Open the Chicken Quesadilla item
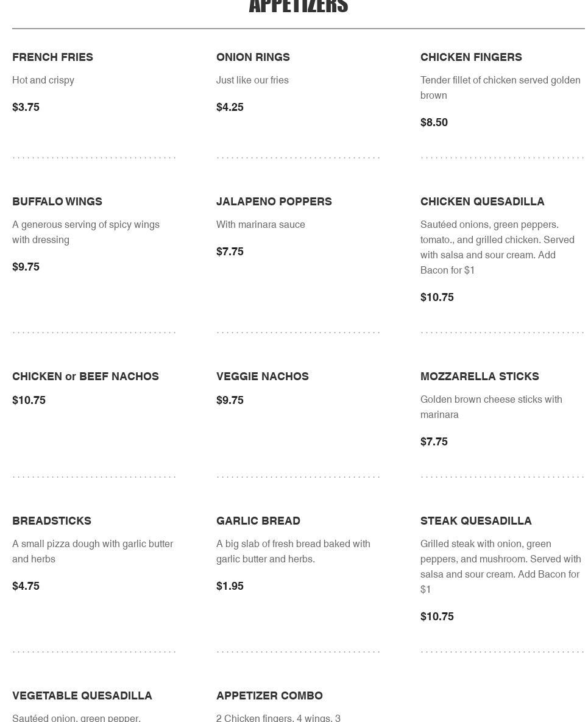The width and height of the screenshot is (588, 722). tap(482, 202)
